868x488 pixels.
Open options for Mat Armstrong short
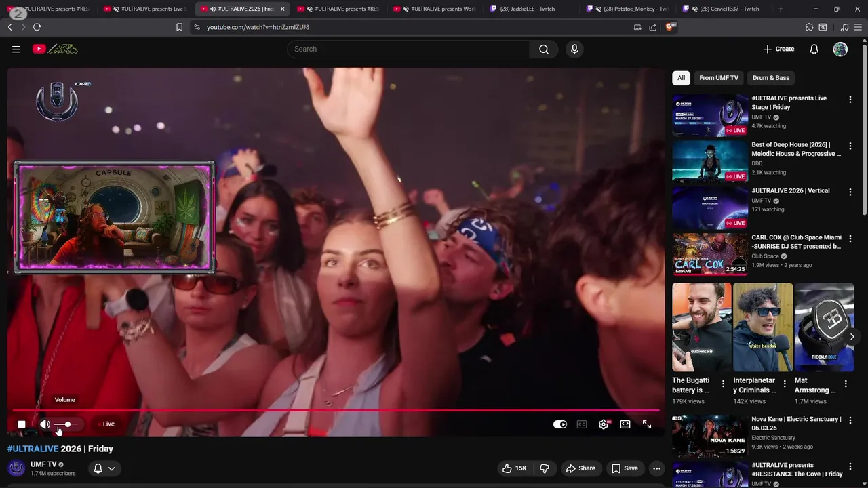coord(846,384)
